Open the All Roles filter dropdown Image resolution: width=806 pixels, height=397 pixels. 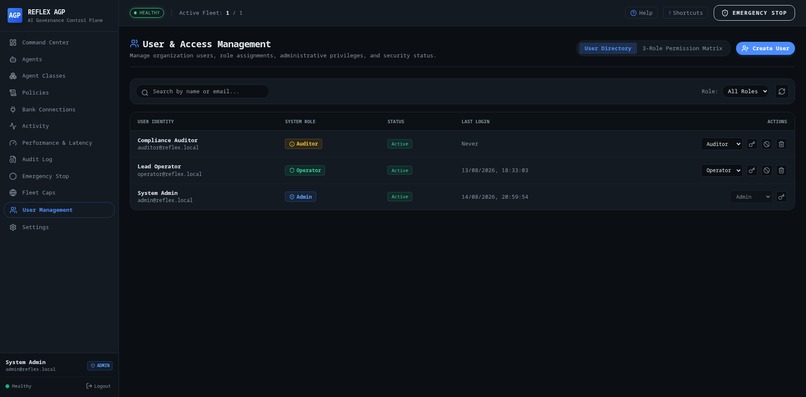pyautogui.click(x=745, y=92)
